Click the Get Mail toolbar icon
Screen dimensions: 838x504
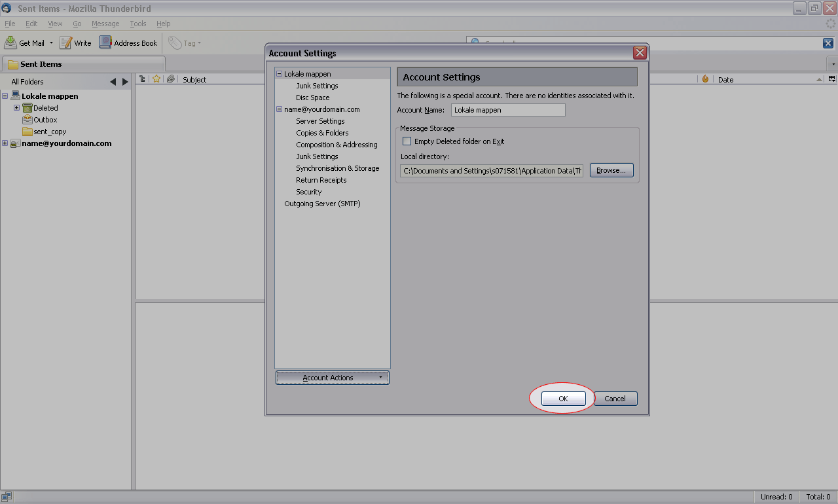tap(11, 43)
